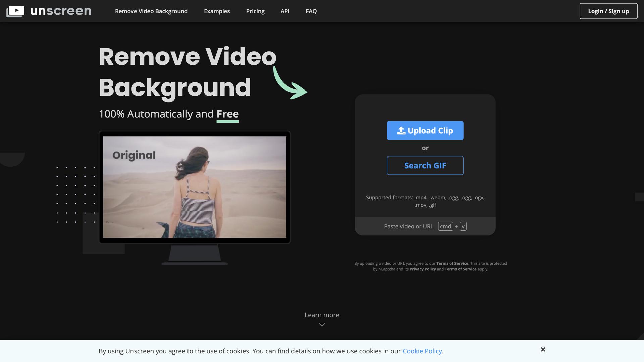Click the Upload Clip button
The height and width of the screenshot is (362, 644).
click(425, 130)
